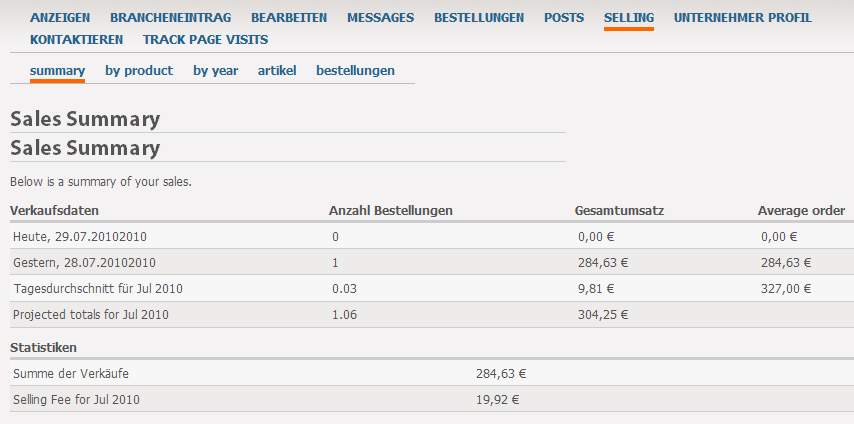
Task: Go to the MESSAGES tab
Action: (380, 18)
